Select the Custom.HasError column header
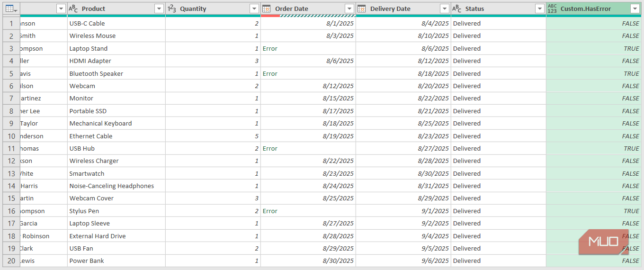The width and height of the screenshot is (644, 270). click(x=594, y=9)
